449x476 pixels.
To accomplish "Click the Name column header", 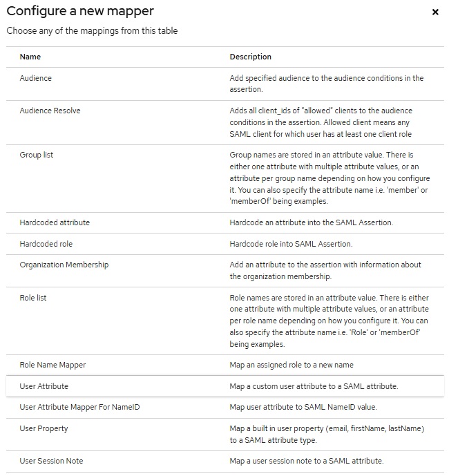I will 30,57.
